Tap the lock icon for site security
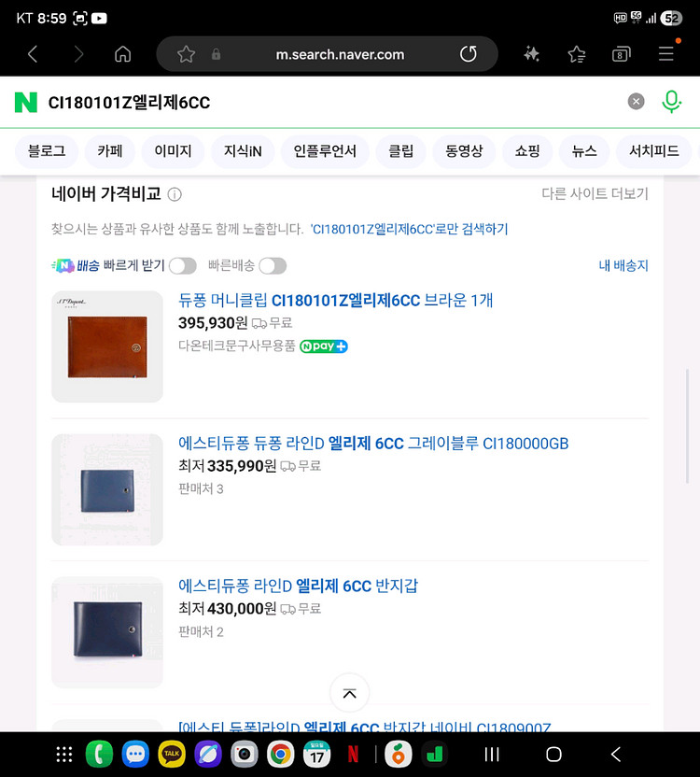This screenshot has width=700, height=777. click(x=216, y=54)
